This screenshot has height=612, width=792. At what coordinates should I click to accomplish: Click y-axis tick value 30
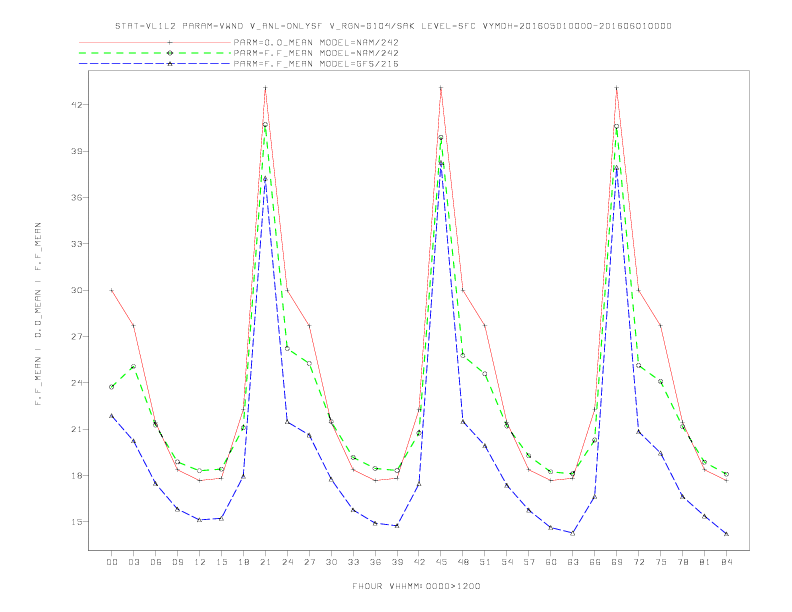pos(77,290)
